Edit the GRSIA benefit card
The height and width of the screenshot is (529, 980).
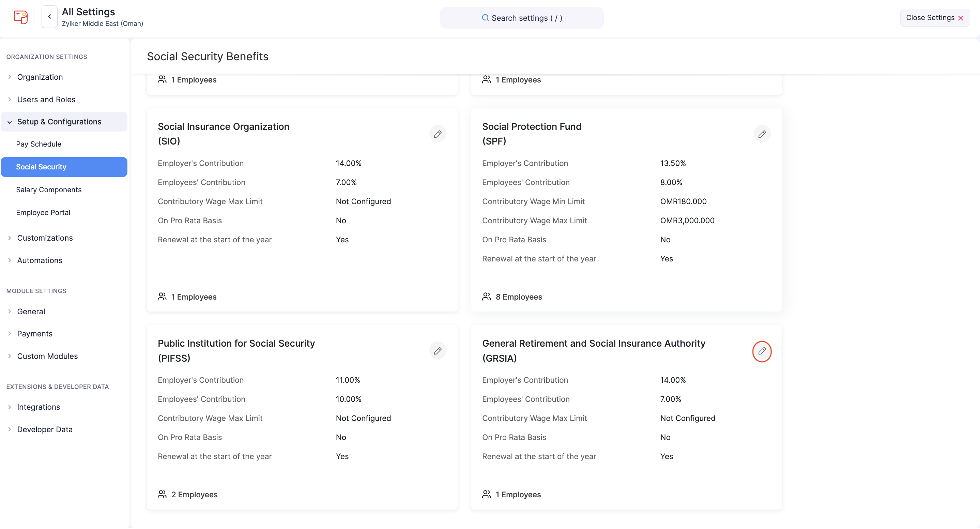[762, 351]
